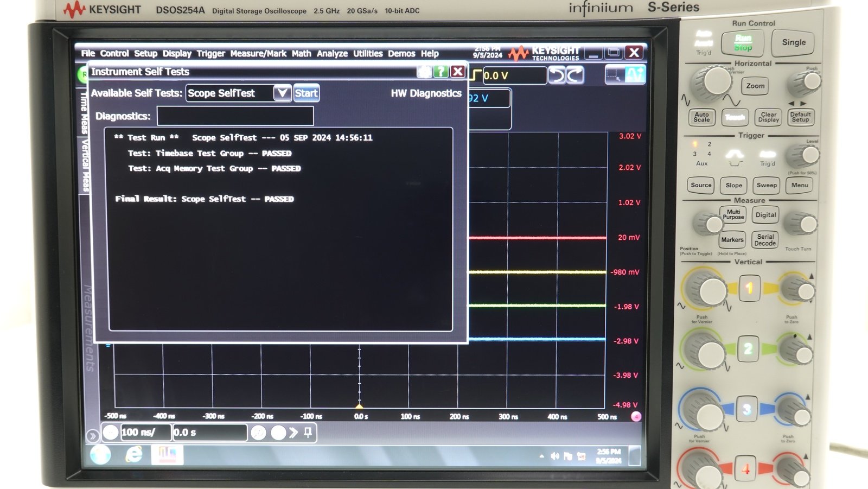Toggle channel 1 yellow button
This screenshot has height=489, width=868.
click(x=749, y=288)
